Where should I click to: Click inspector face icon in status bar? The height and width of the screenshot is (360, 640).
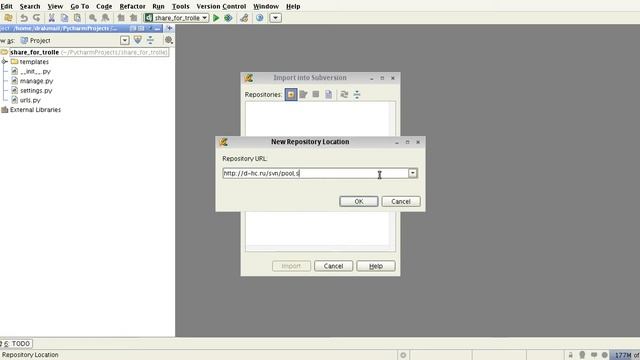click(582, 355)
